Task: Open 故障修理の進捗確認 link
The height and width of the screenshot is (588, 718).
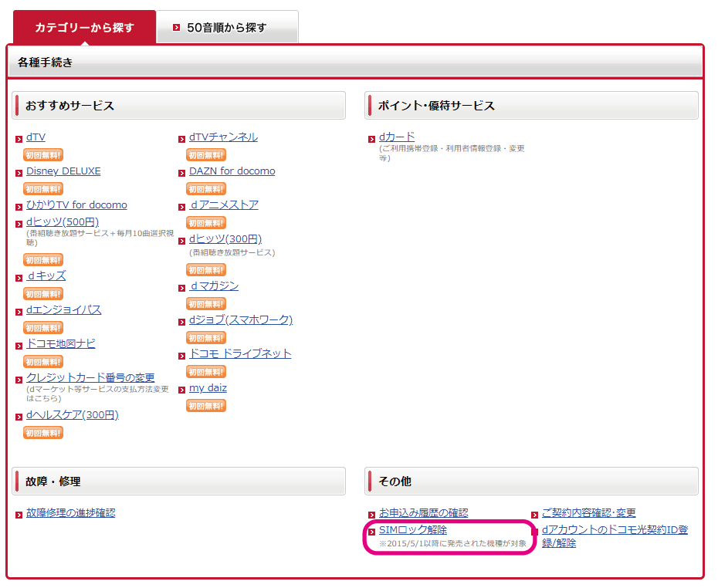Action: [70, 513]
